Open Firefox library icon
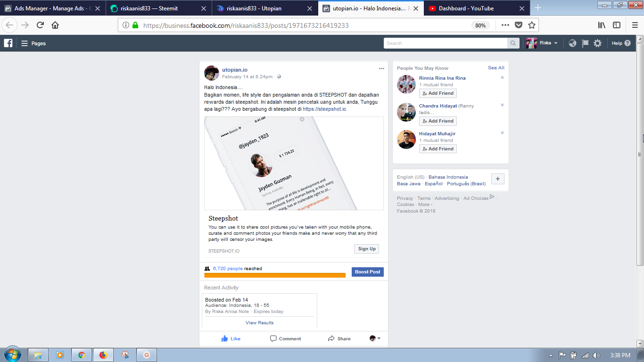The image size is (644, 362). coord(602,25)
